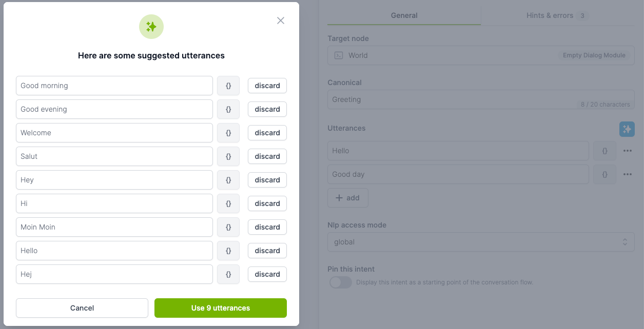The width and height of the screenshot is (644, 329).
Task: Select the General tab
Action: pos(404,15)
